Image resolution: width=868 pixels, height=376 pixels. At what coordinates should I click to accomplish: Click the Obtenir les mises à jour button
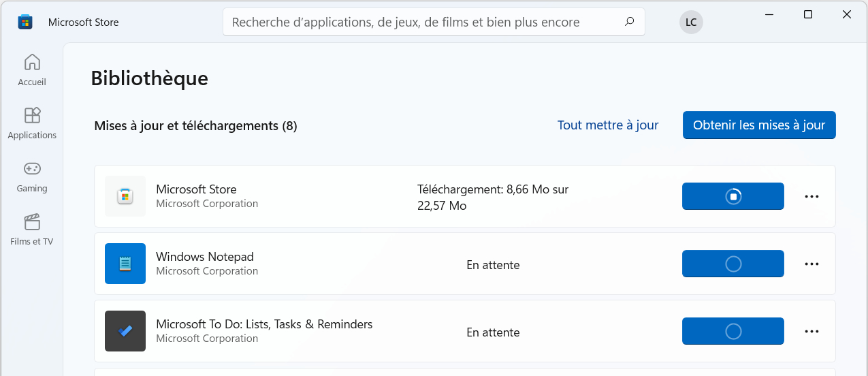pyautogui.click(x=759, y=125)
